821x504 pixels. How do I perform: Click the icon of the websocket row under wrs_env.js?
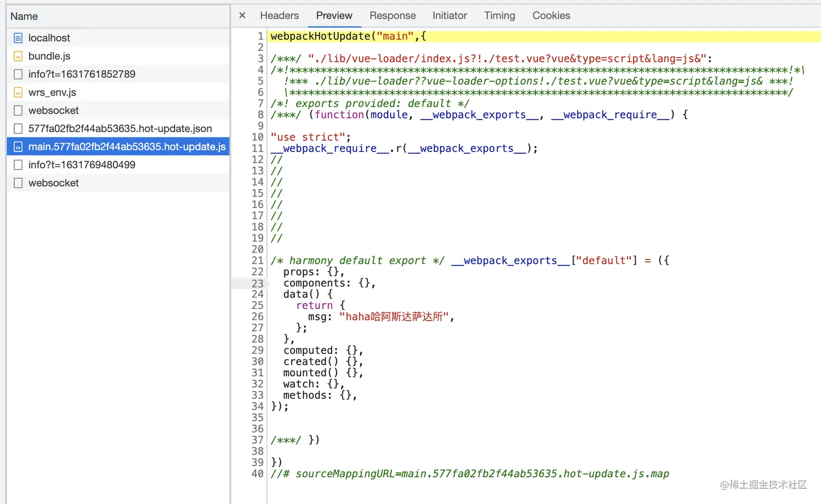pos(18,110)
